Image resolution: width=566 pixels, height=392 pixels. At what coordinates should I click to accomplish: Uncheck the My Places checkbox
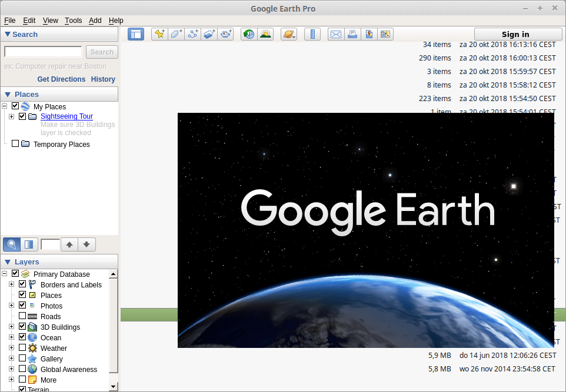tap(15, 106)
